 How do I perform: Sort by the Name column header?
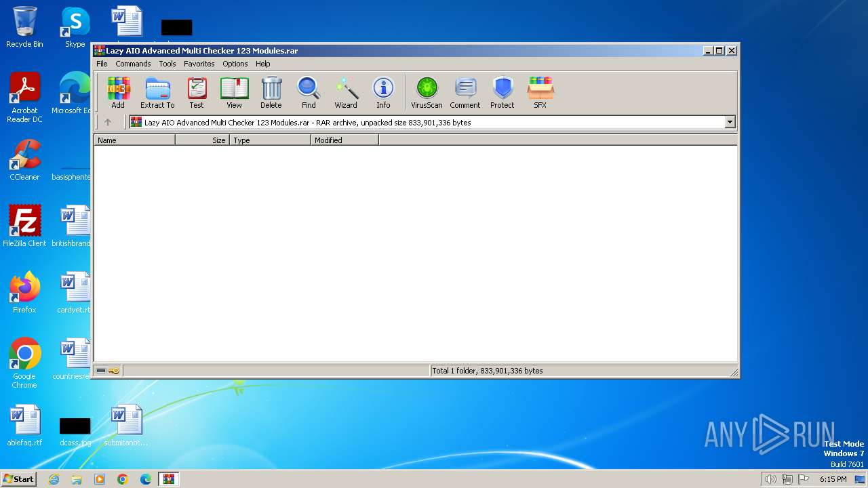(134, 140)
